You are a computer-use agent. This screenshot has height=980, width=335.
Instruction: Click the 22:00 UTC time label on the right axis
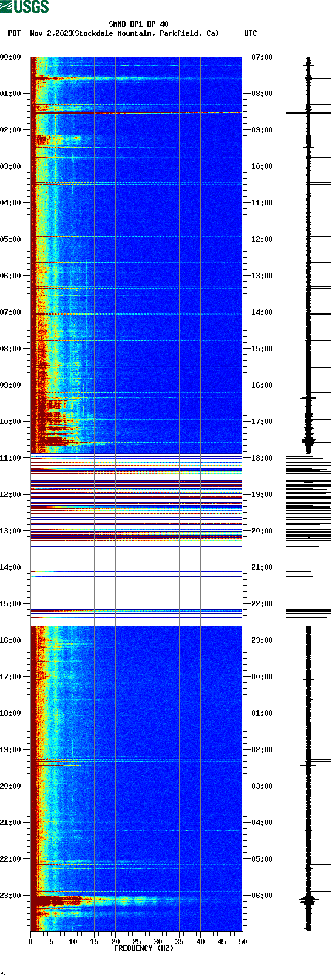click(262, 604)
